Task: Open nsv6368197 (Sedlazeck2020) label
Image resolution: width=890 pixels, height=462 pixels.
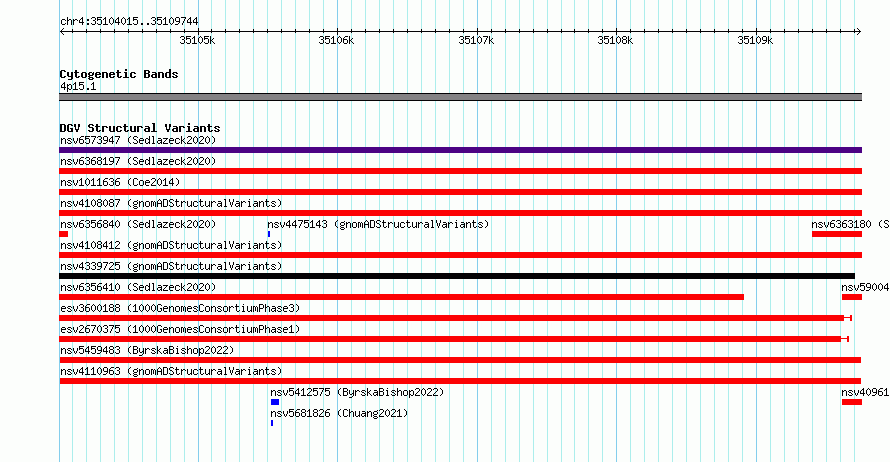Action: (x=138, y=161)
